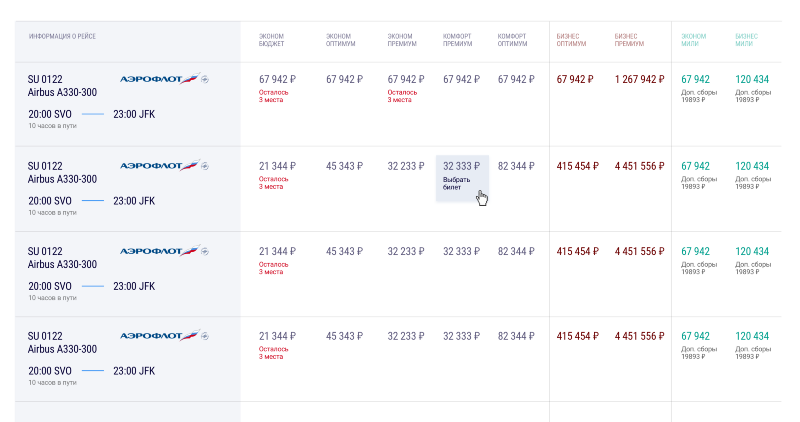The image size is (800, 422).
Task: Click the Aeroflot logo in the second flight row
Action: coord(159,165)
